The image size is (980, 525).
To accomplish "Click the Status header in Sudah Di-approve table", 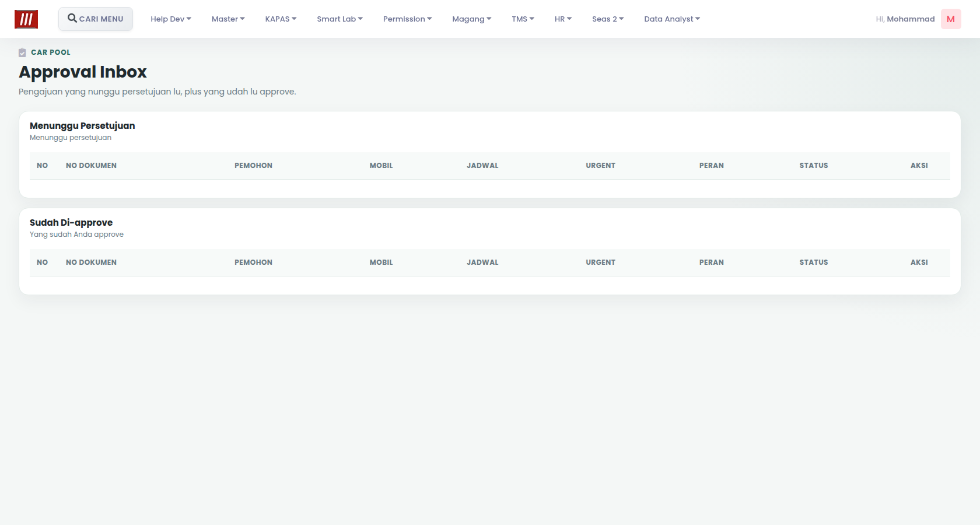I will point(814,262).
